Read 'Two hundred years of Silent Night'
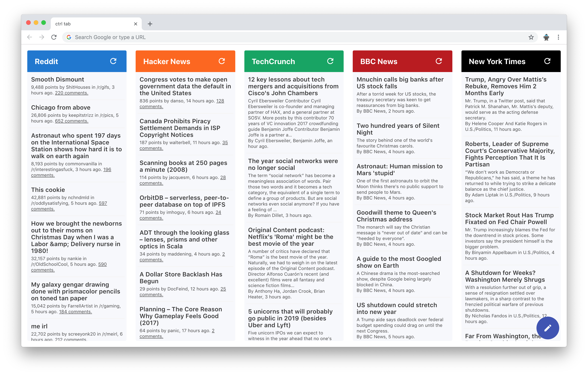Image resolution: width=588 pixels, height=375 pixels. (x=398, y=129)
